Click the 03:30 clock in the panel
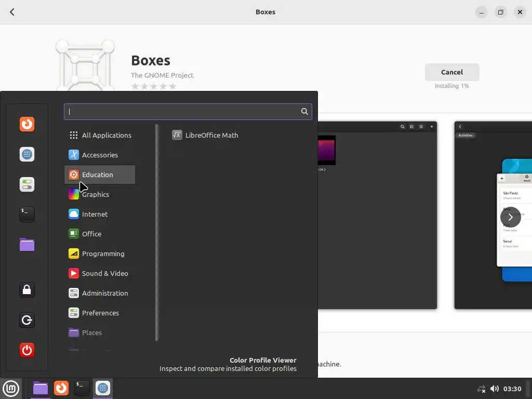532x399 pixels. point(512,389)
